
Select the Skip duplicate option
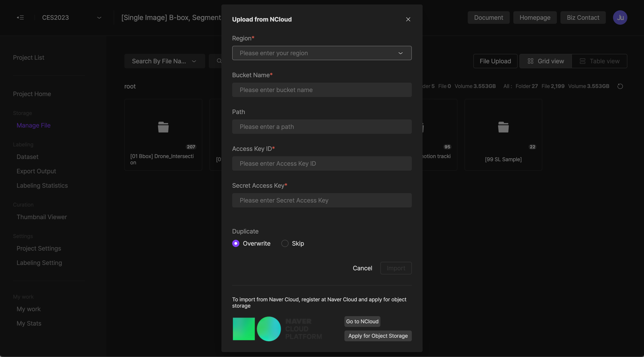click(285, 243)
